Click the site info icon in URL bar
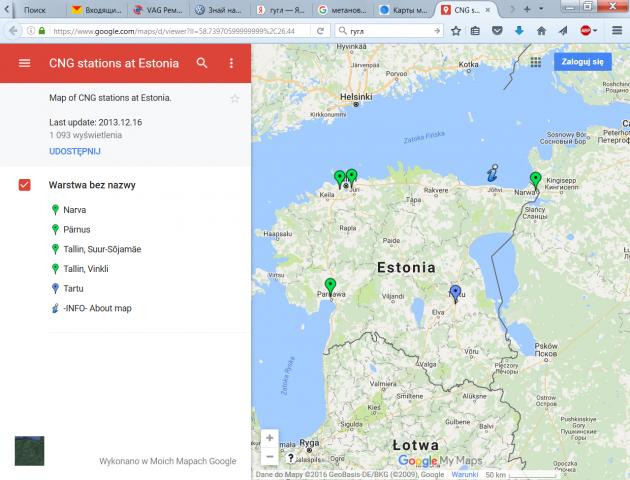This screenshot has width=630, height=480. pyautogui.click(x=31, y=31)
